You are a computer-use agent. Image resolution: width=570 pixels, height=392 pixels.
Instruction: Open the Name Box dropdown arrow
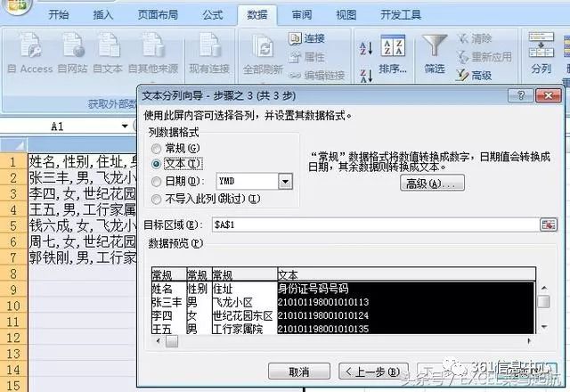coord(125,127)
